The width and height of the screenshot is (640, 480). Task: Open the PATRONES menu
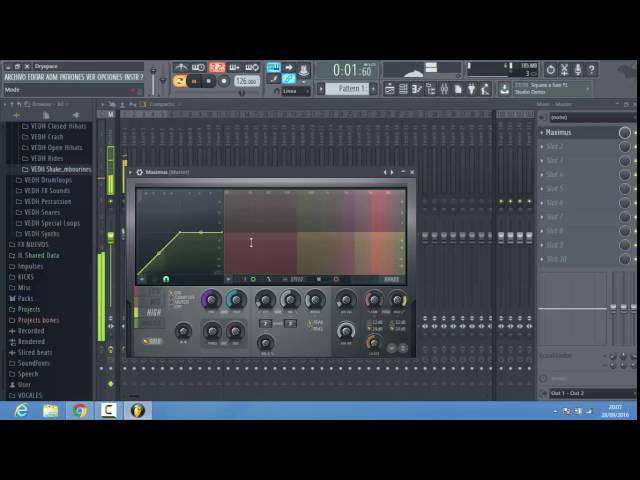tap(73, 77)
